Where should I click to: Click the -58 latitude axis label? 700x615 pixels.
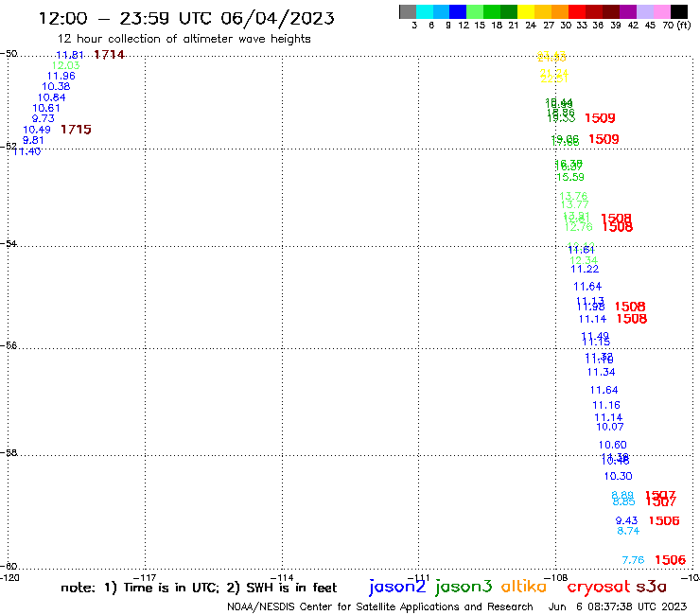click(9, 452)
